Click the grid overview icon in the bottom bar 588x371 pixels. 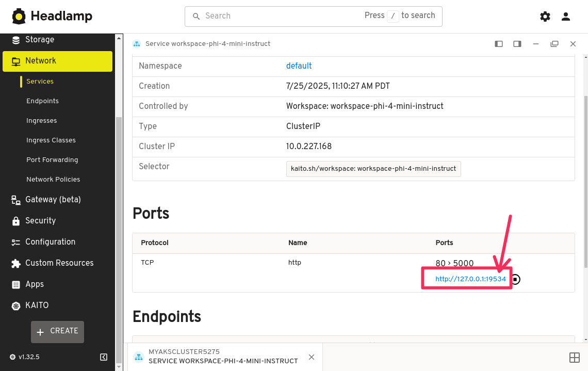(574, 357)
